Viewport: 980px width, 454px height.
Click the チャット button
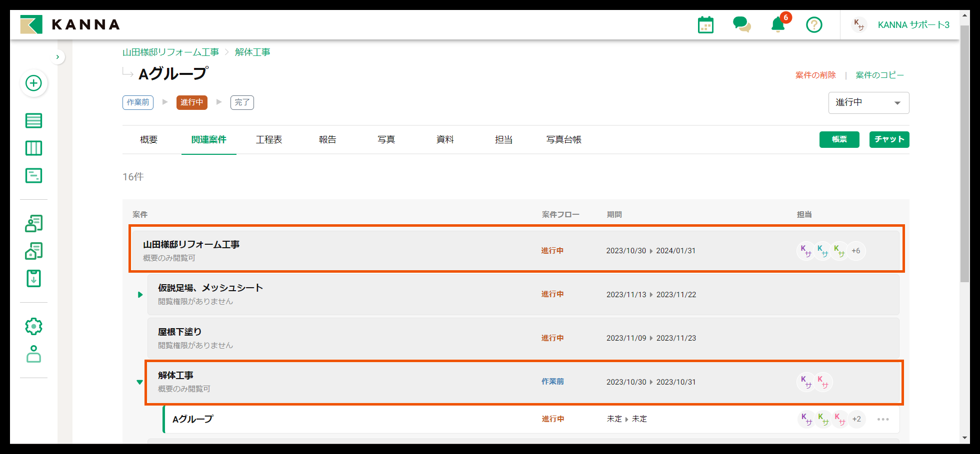889,139
